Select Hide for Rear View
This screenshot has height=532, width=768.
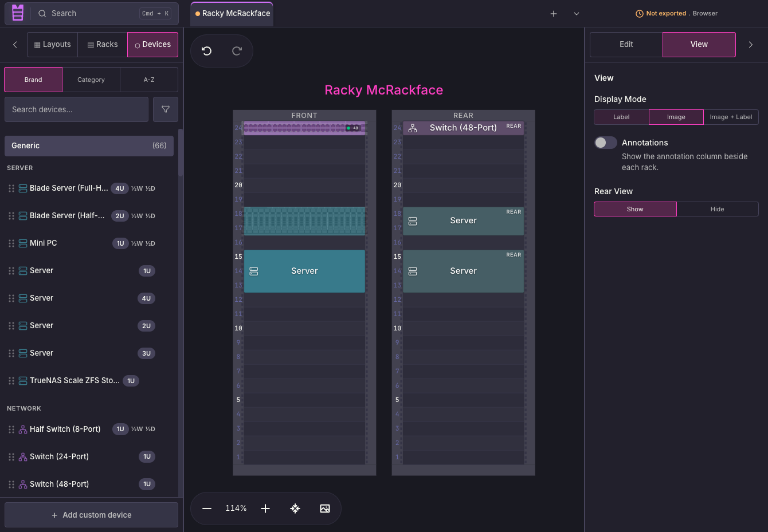[718, 209]
